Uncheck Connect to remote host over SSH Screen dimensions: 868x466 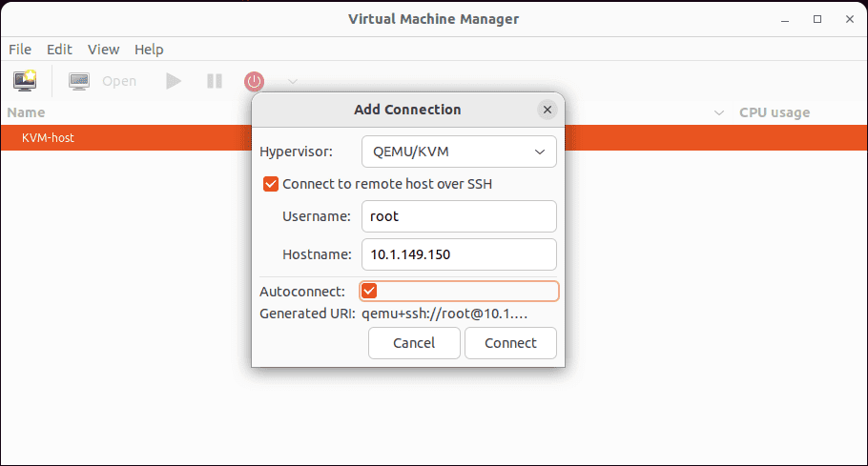[271, 184]
